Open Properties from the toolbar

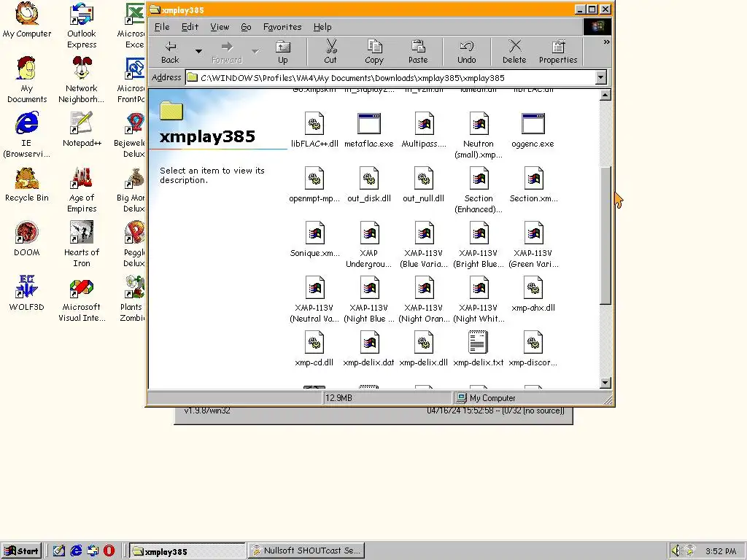pyautogui.click(x=558, y=52)
